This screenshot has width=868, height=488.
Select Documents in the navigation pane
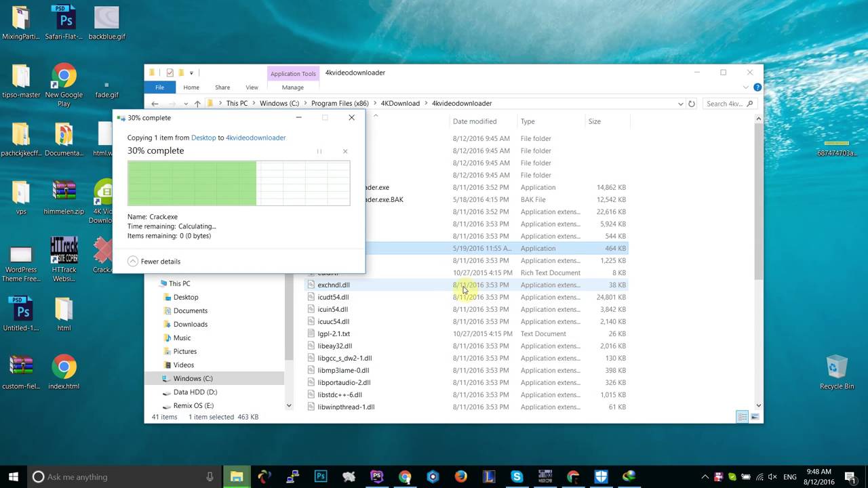pos(190,310)
